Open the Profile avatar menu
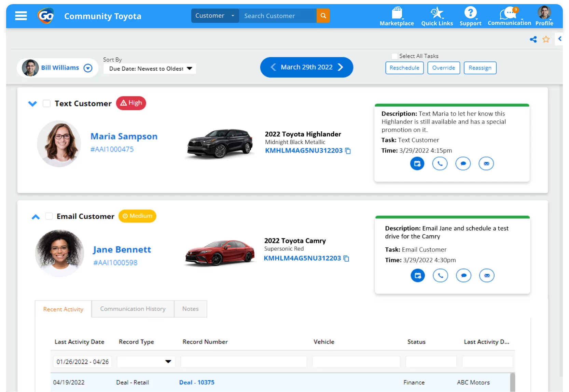The width and height of the screenshot is (569, 392). [x=544, y=13]
